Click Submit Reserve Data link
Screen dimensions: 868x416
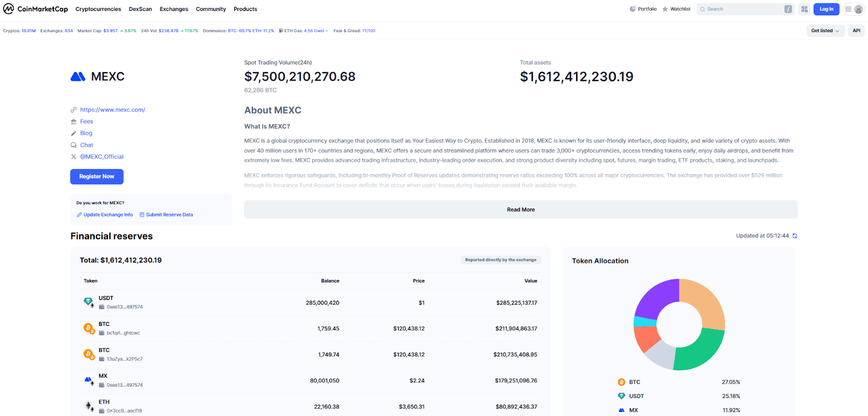(x=169, y=215)
